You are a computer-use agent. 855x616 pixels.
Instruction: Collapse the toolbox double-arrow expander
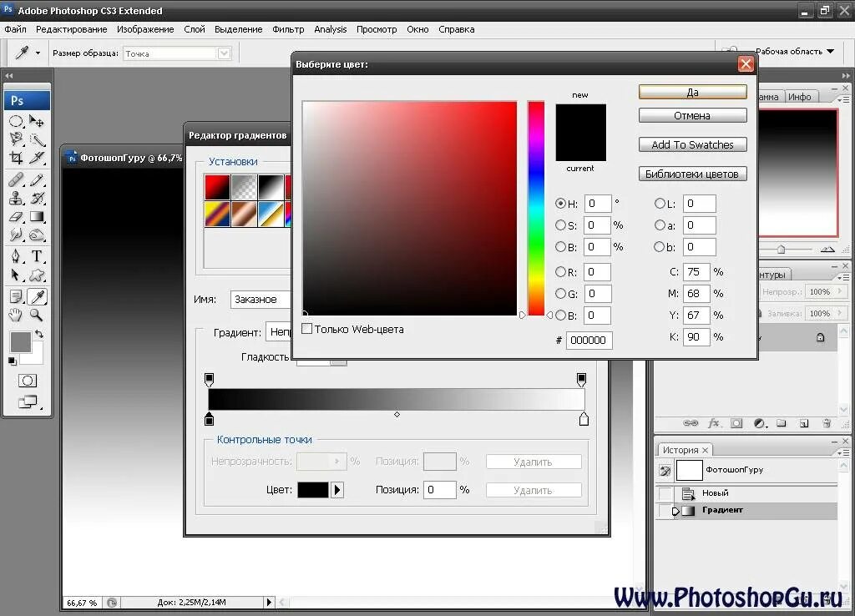[x=8, y=76]
